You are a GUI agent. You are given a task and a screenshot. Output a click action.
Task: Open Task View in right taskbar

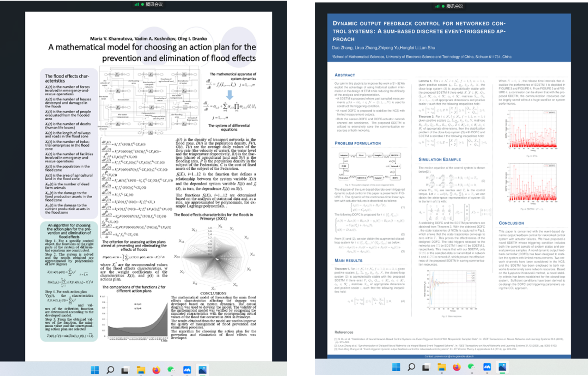click(426, 368)
